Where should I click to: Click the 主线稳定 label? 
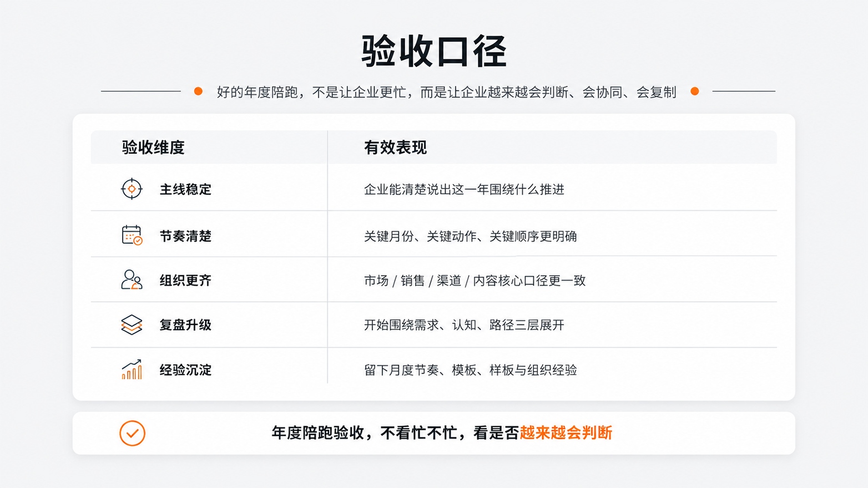[x=185, y=190]
